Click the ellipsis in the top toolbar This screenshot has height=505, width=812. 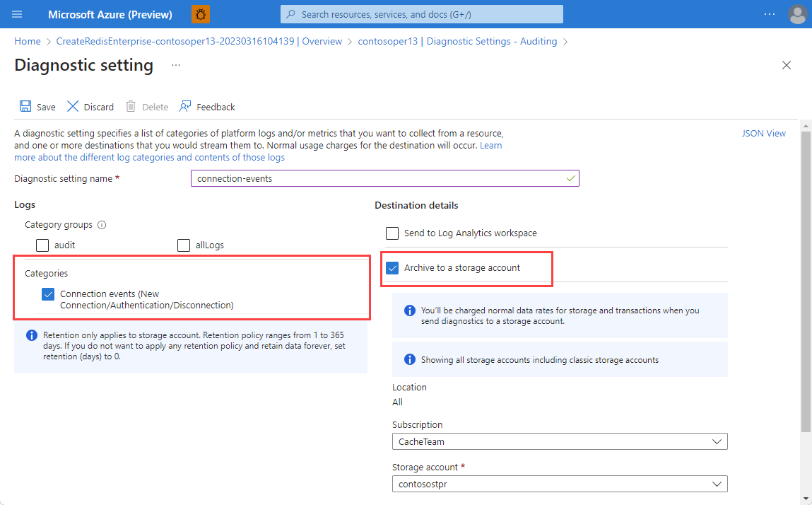[769, 13]
